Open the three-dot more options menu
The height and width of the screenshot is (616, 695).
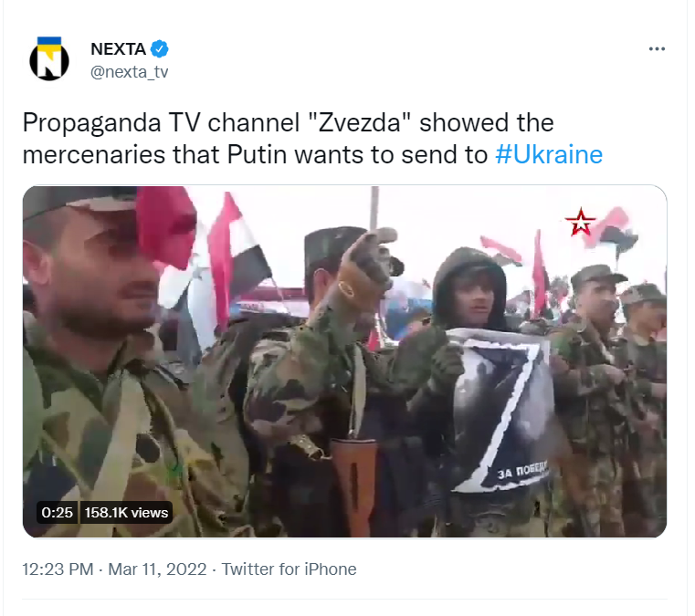pyautogui.click(x=657, y=48)
